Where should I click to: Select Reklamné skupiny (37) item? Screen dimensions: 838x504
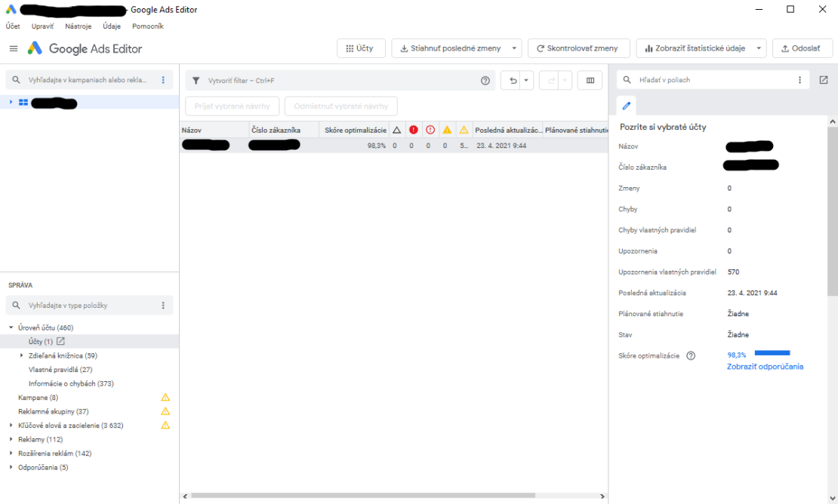[54, 411]
